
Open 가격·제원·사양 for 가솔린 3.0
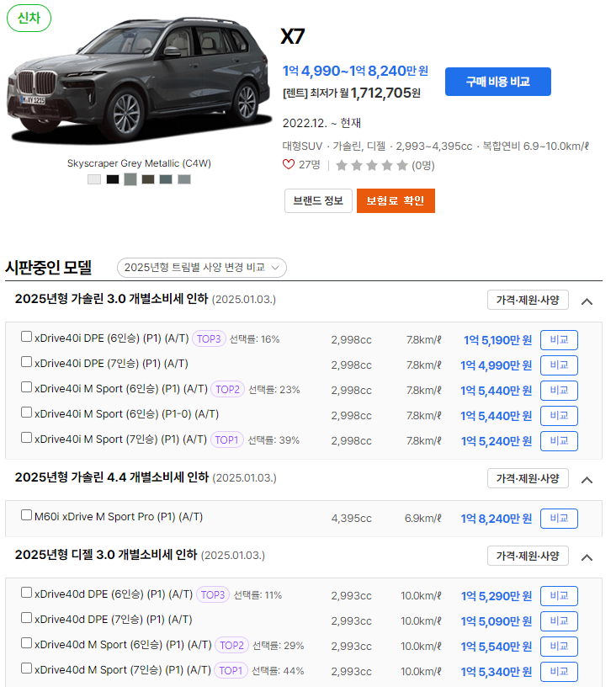click(x=528, y=300)
